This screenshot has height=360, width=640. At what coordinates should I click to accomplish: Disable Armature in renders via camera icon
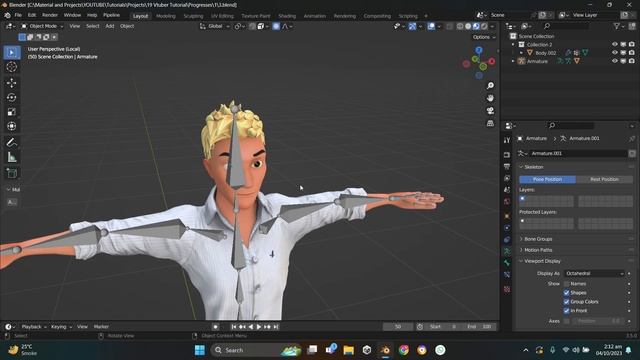(x=632, y=61)
